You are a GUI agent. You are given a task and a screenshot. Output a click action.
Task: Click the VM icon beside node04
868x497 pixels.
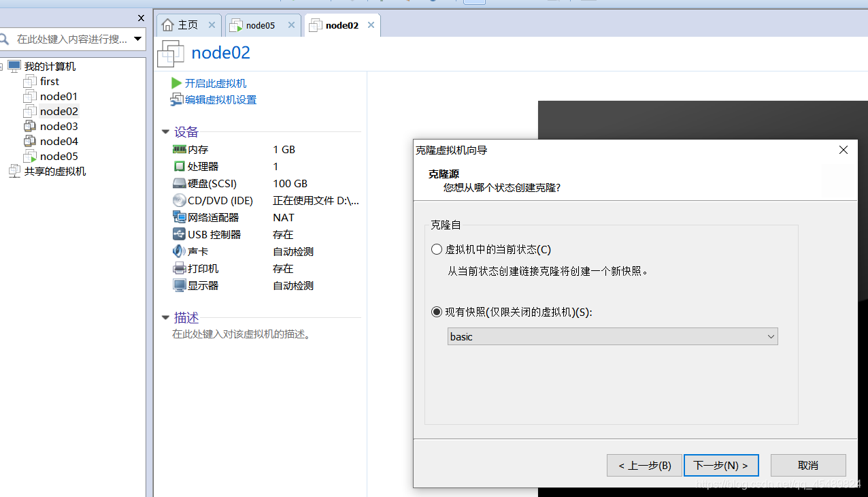pyautogui.click(x=30, y=141)
